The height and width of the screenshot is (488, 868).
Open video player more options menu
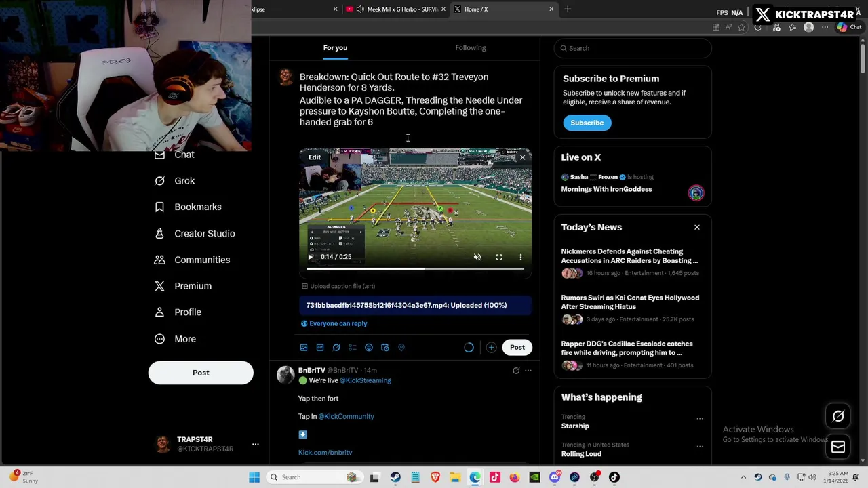coord(521,257)
